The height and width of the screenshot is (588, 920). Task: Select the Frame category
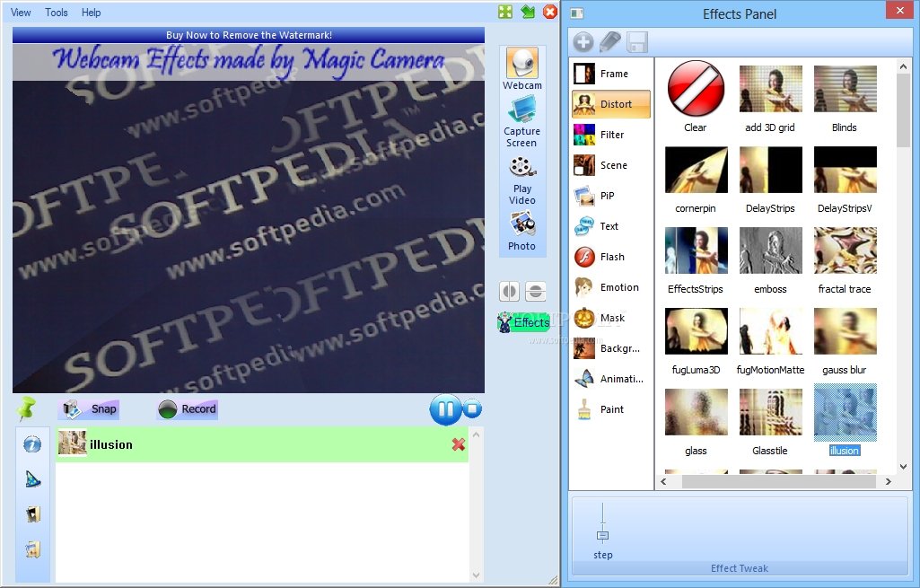tap(611, 74)
